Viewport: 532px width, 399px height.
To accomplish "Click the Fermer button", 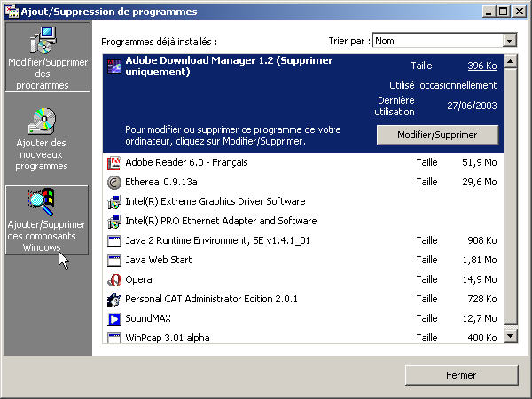I will click(461, 375).
